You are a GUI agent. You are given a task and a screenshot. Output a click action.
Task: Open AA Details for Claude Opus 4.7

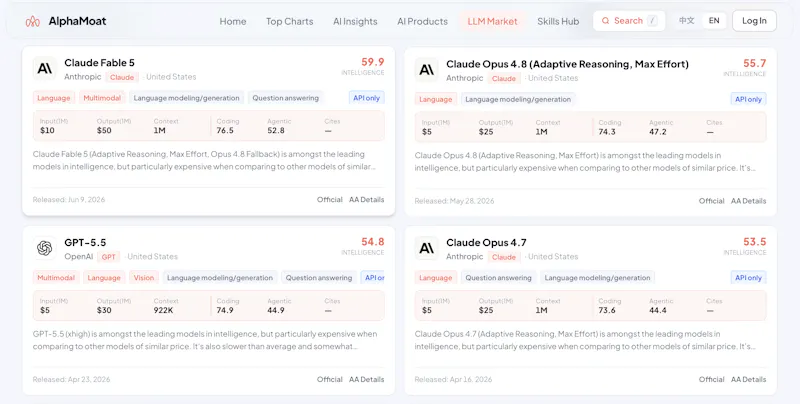click(748, 380)
